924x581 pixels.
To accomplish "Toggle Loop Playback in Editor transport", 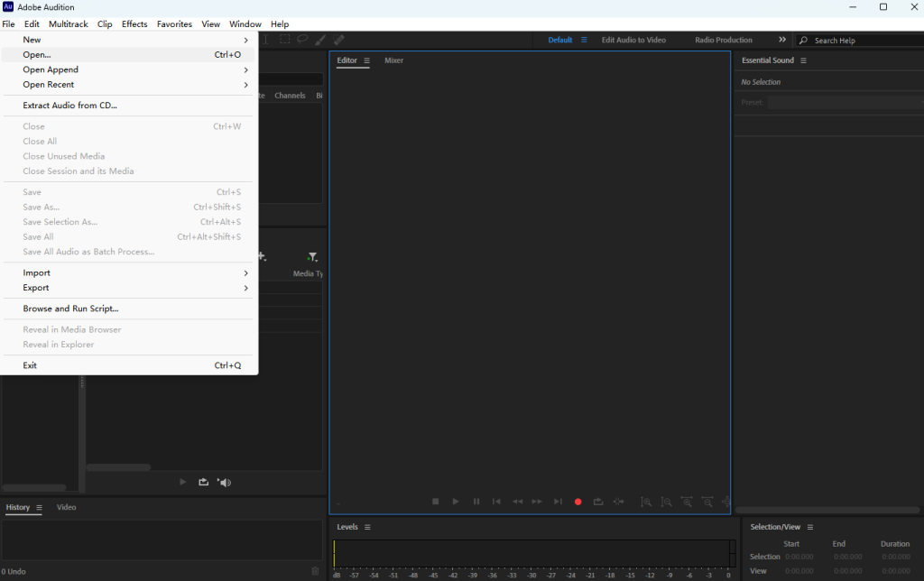I will point(598,502).
